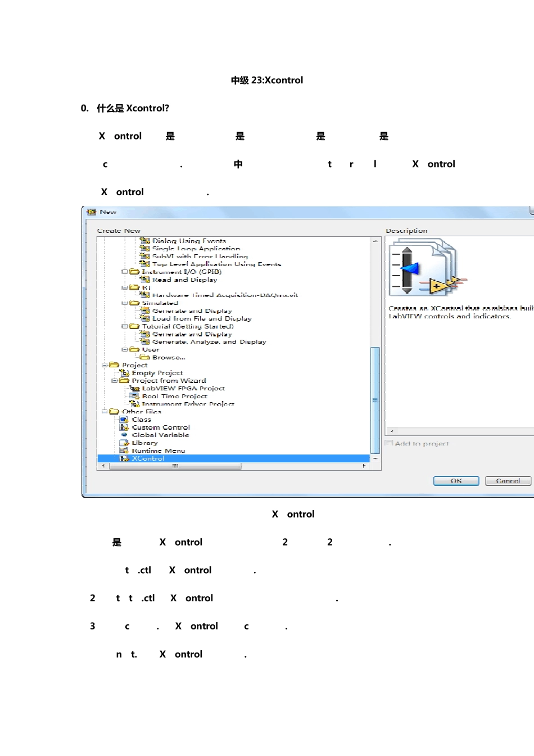The height and width of the screenshot is (756, 534).
Task: Click the Real Time Project icon
Action: pyautogui.click(x=134, y=396)
